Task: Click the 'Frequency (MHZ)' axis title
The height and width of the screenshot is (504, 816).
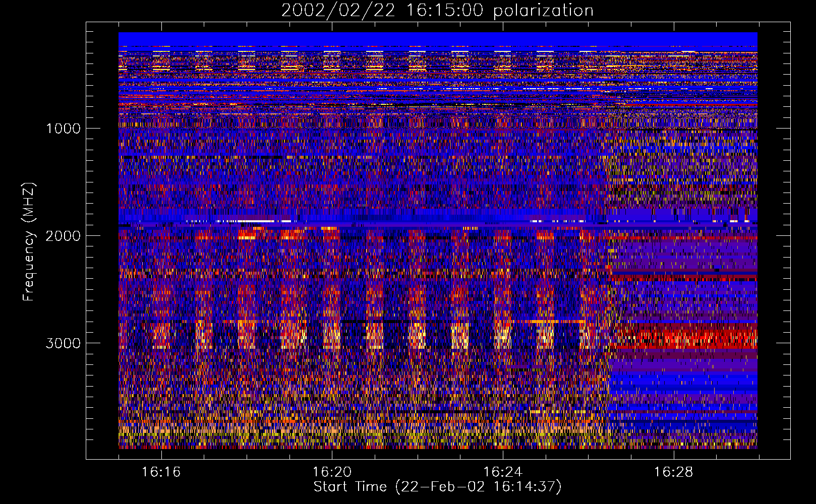Action: click(x=28, y=242)
